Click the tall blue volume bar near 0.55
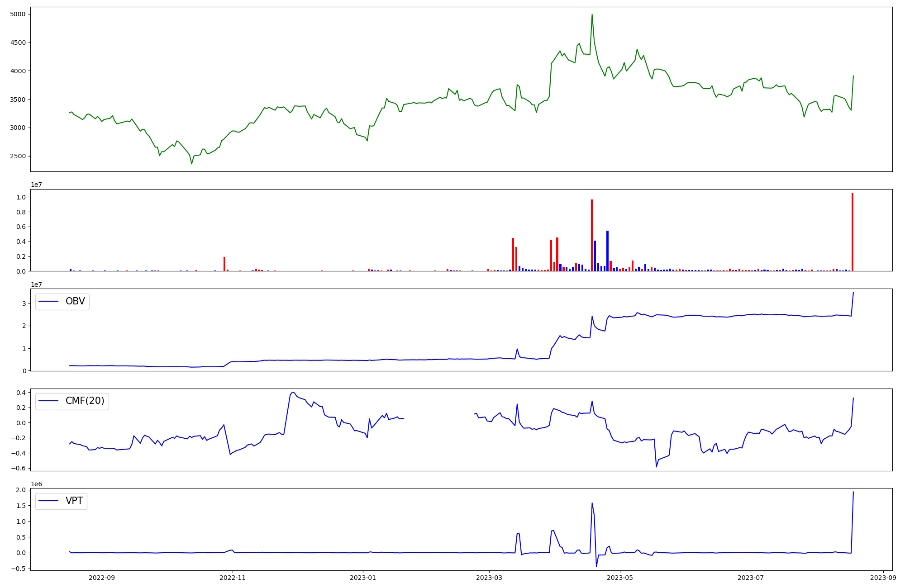 tap(607, 251)
